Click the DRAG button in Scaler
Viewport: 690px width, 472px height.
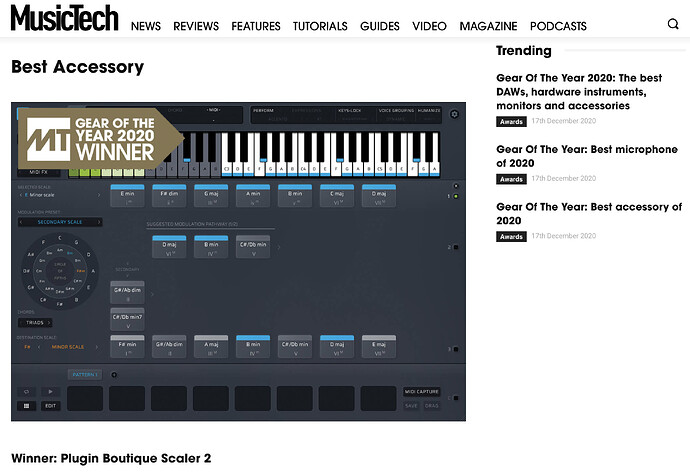tap(432, 406)
